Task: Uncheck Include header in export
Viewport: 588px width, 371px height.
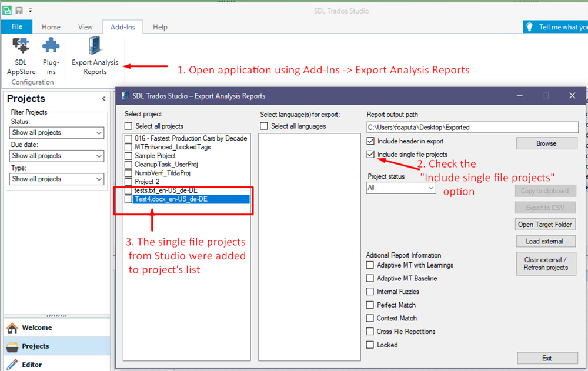Action: [370, 141]
